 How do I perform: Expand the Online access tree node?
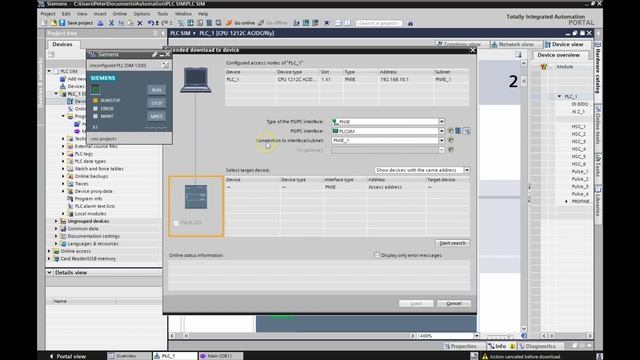(x=49, y=251)
